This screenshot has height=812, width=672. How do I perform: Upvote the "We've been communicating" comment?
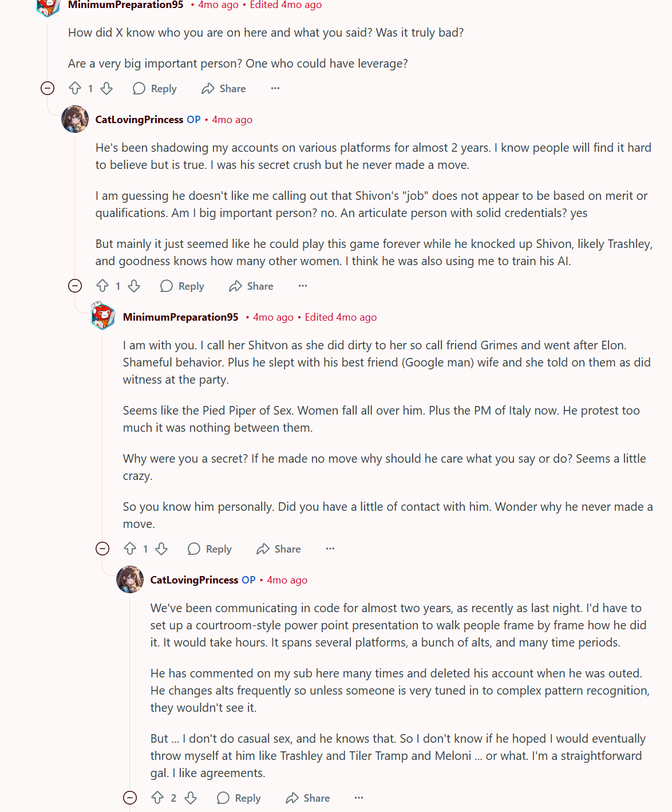[x=157, y=798]
